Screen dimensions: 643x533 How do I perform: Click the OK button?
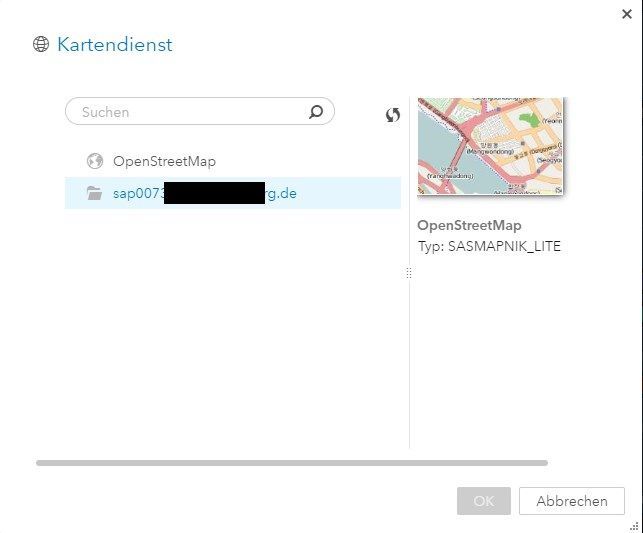(484, 501)
